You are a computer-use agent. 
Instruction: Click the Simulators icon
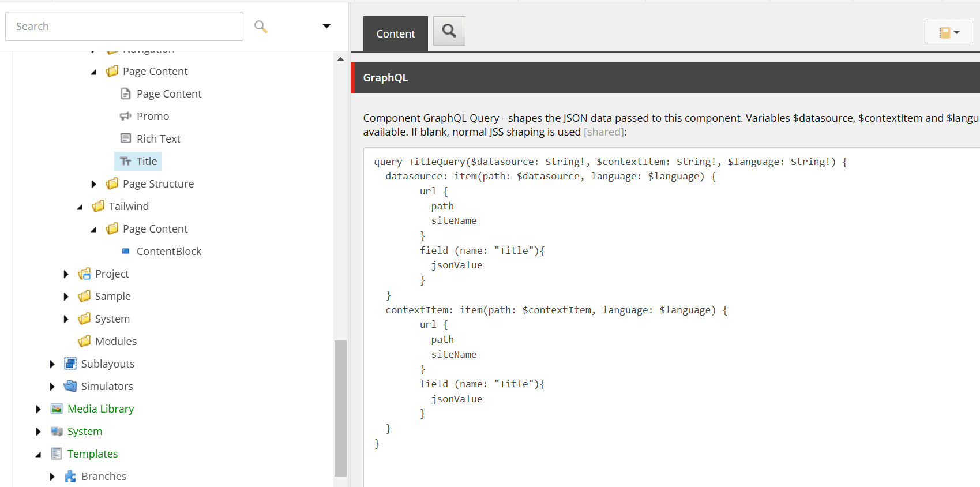[70, 386]
